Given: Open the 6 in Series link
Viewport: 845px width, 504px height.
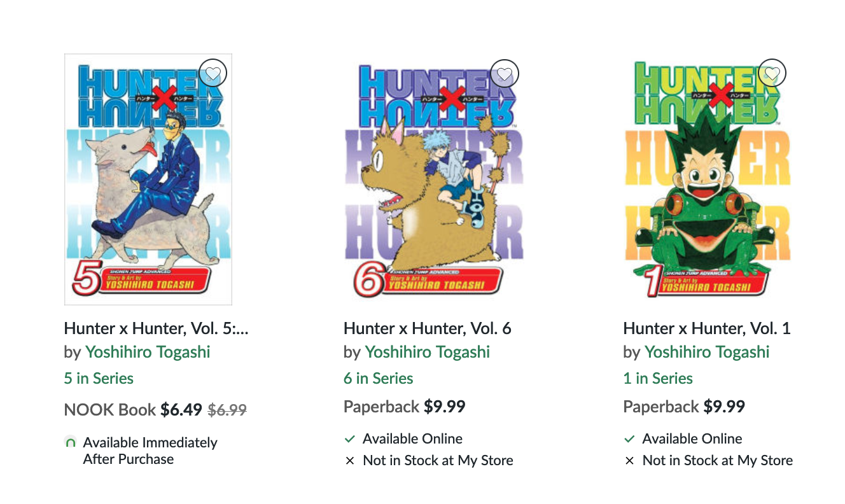Looking at the screenshot, I should click(x=379, y=379).
